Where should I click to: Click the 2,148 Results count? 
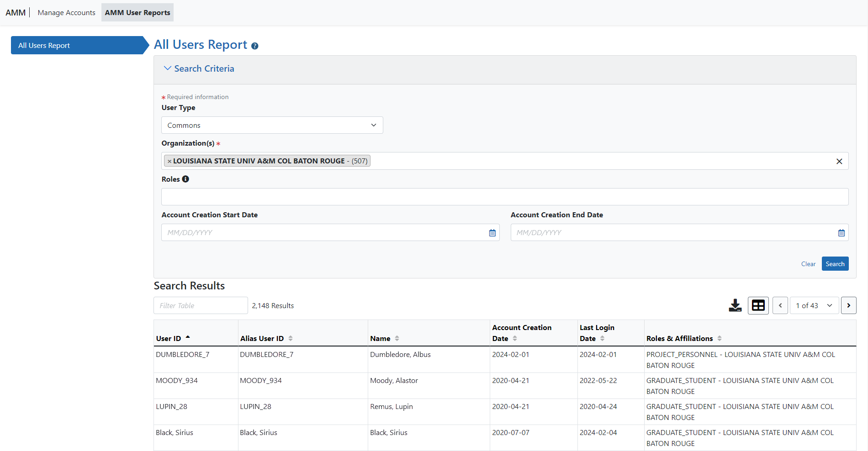(x=273, y=306)
